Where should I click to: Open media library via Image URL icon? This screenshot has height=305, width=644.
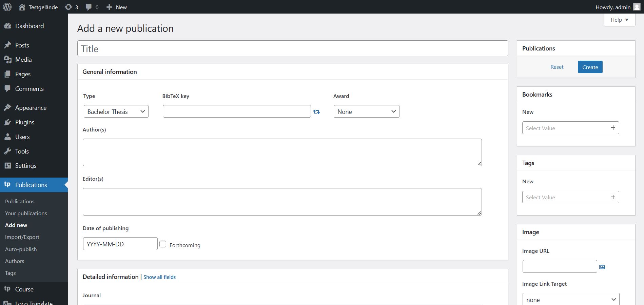[602, 267]
